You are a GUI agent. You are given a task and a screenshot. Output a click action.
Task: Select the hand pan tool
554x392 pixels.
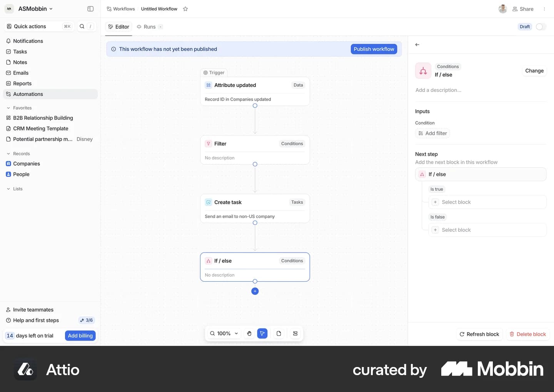249,334
